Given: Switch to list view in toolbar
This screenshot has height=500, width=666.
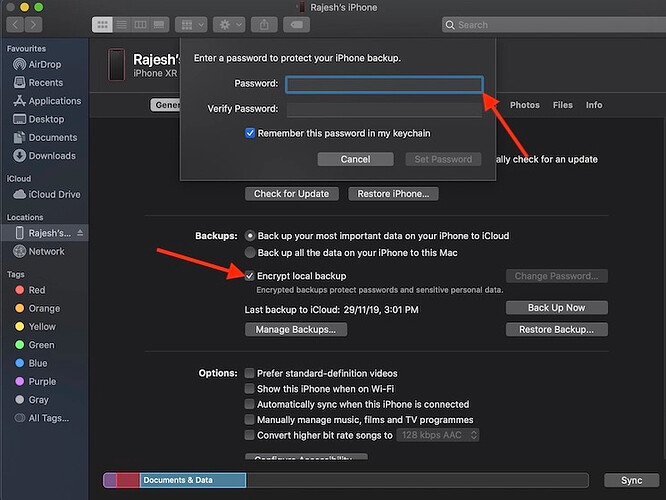Looking at the screenshot, I should [119, 23].
